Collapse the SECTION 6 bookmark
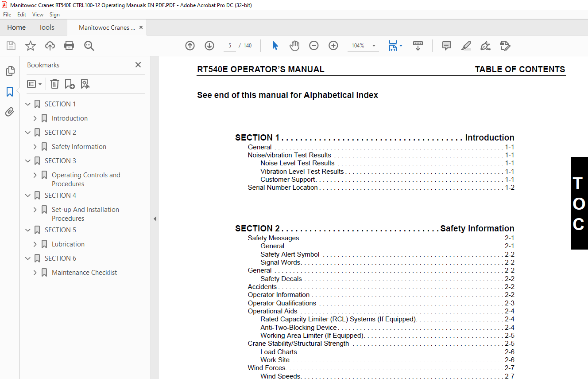Screen dimensions: 588x379 tap(28, 258)
